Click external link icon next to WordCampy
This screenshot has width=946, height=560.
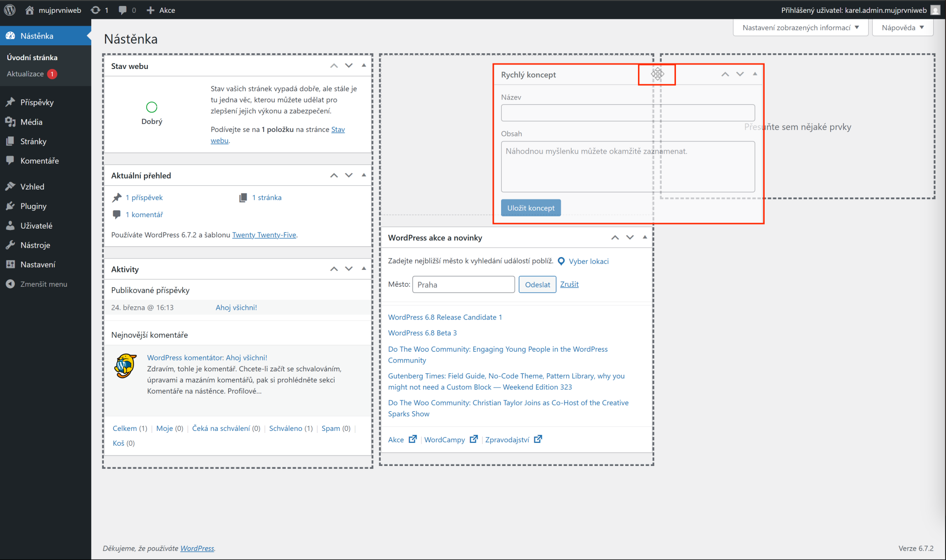pyautogui.click(x=473, y=439)
